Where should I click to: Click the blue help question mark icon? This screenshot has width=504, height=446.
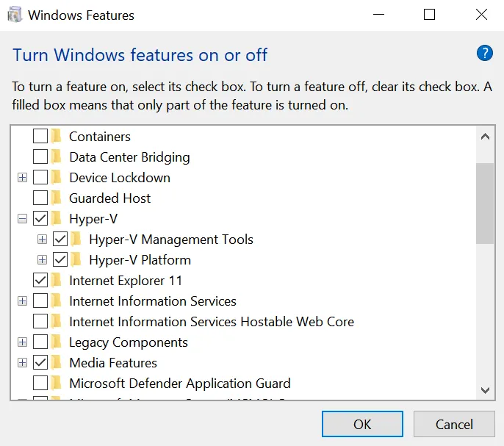pos(484,53)
